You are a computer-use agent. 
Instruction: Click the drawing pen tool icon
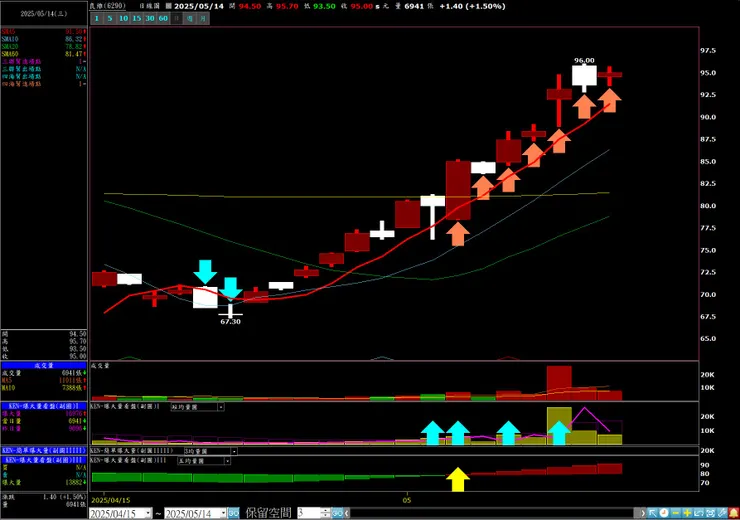(x=722, y=513)
